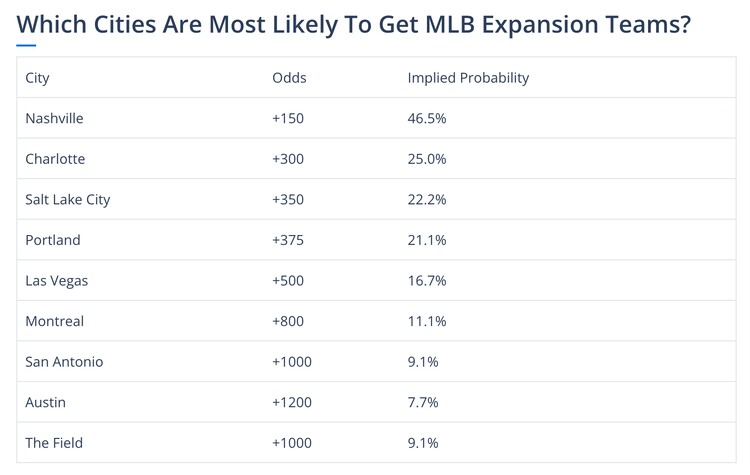Image resolution: width=750 pixels, height=475 pixels.
Task: Click the City column header
Action: point(38,78)
